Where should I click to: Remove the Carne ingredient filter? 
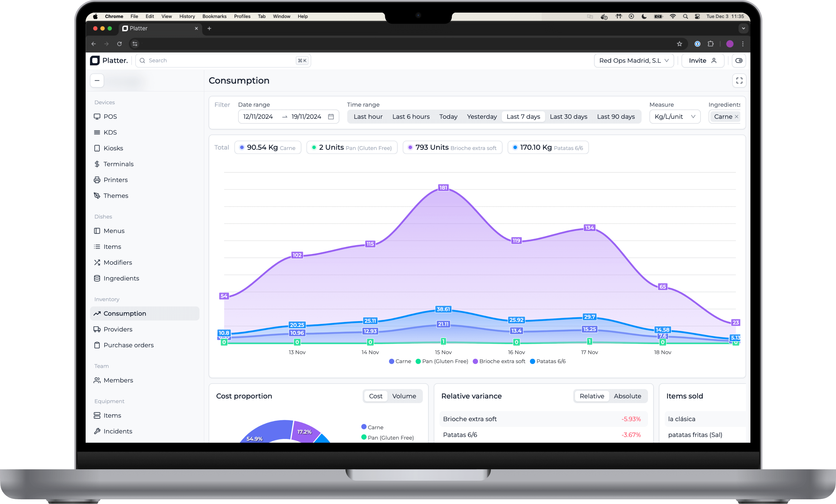coord(736,117)
